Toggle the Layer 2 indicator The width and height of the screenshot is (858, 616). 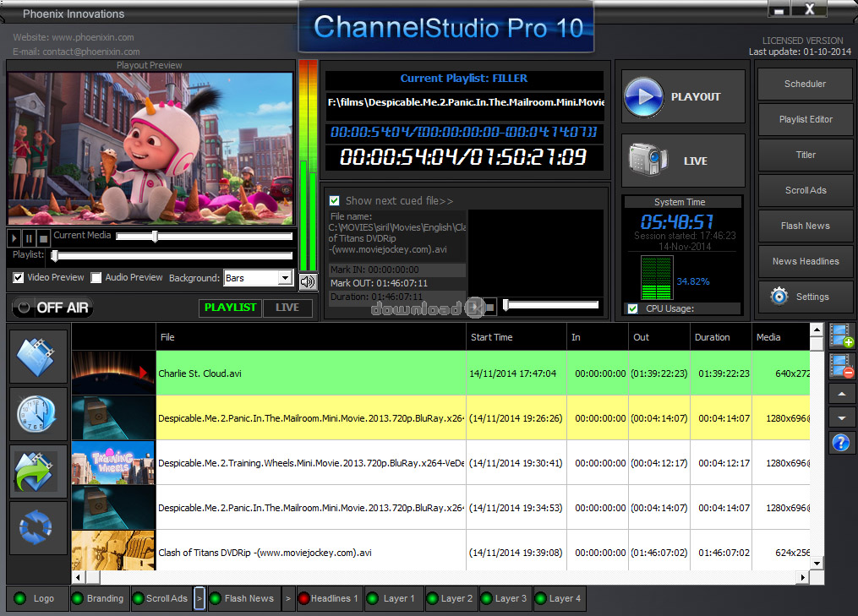pyautogui.click(x=432, y=598)
